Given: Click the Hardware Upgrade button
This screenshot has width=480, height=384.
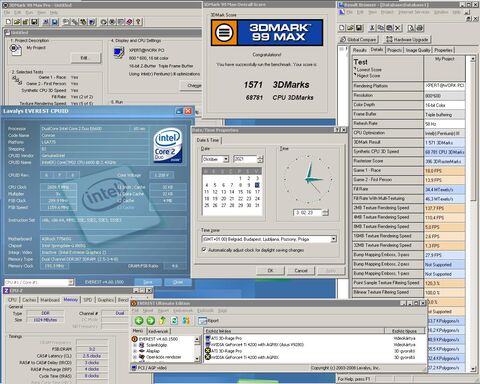Looking at the screenshot, I should tap(407, 39).
